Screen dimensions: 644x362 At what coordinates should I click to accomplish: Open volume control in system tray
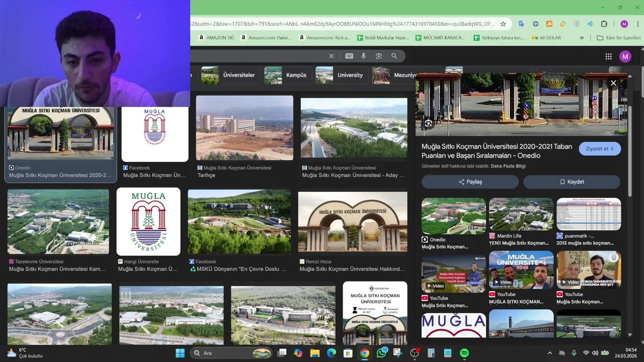[x=595, y=353]
